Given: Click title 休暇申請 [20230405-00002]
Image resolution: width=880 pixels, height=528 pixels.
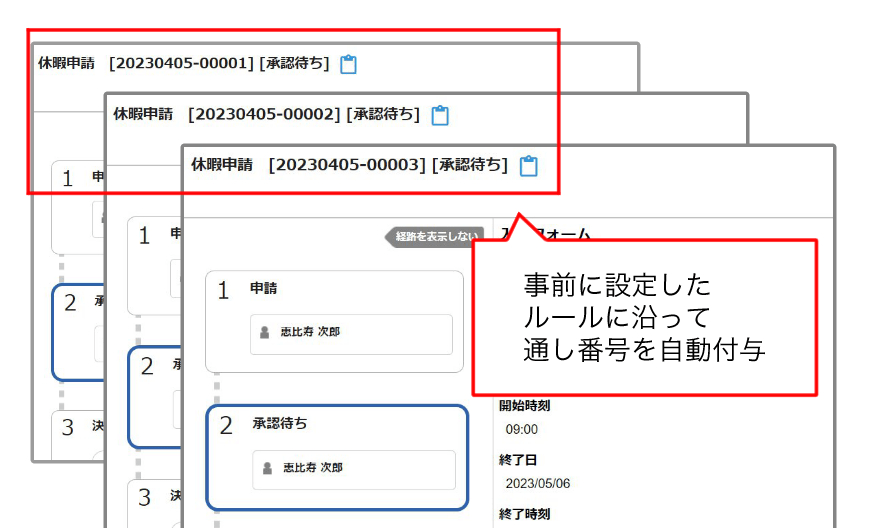Looking at the screenshot, I should (x=227, y=114).
